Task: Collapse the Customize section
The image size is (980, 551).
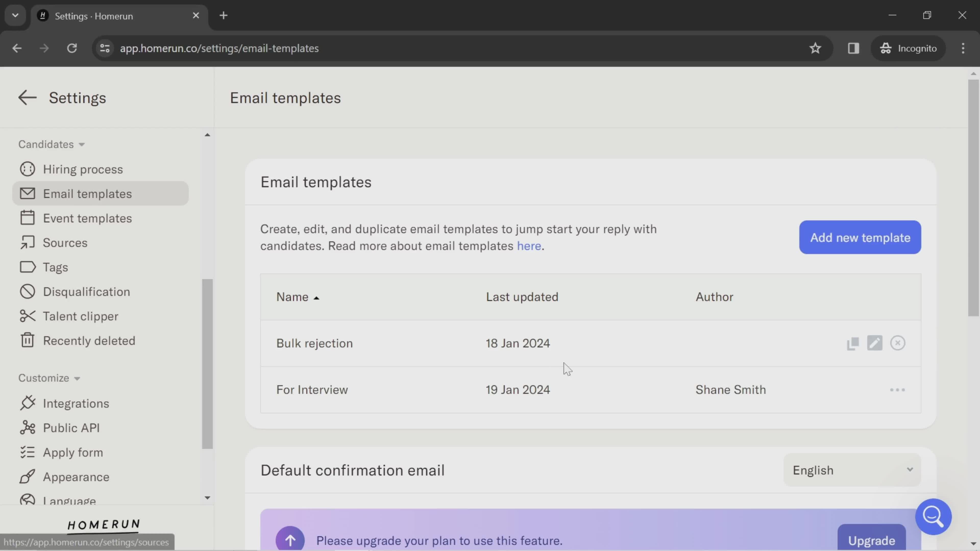Action: 49,378
